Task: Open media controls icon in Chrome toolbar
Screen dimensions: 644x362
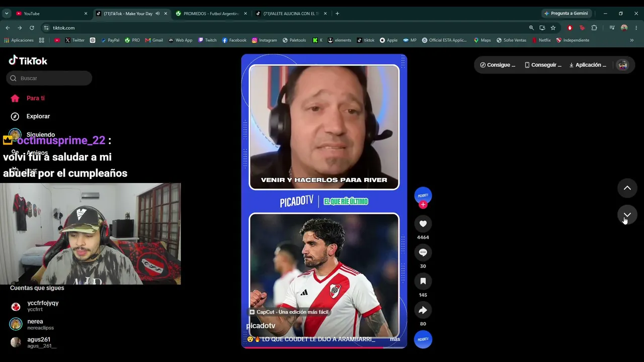Action: [x=612, y=28]
